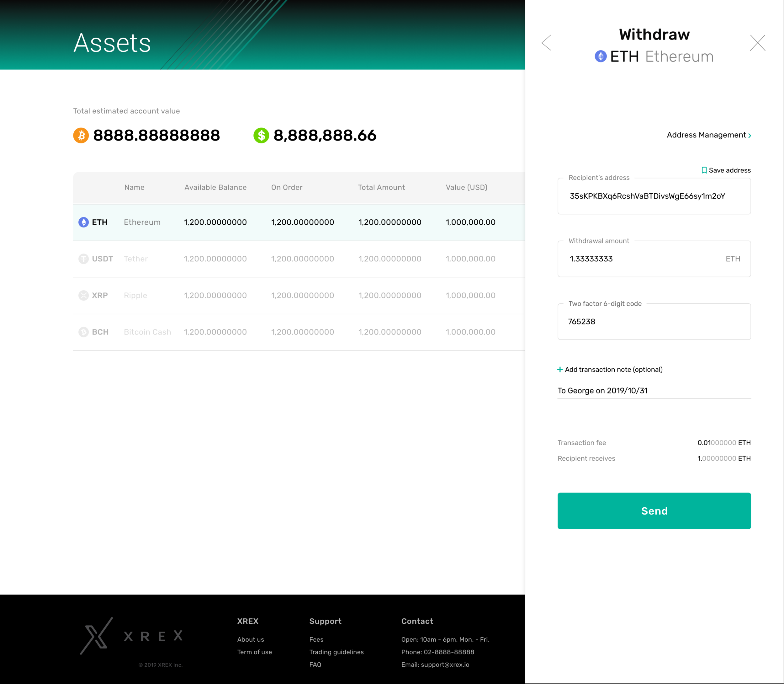The width and height of the screenshot is (784, 684).
Task: Click the bookmark Save address icon
Action: pyautogui.click(x=704, y=170)
